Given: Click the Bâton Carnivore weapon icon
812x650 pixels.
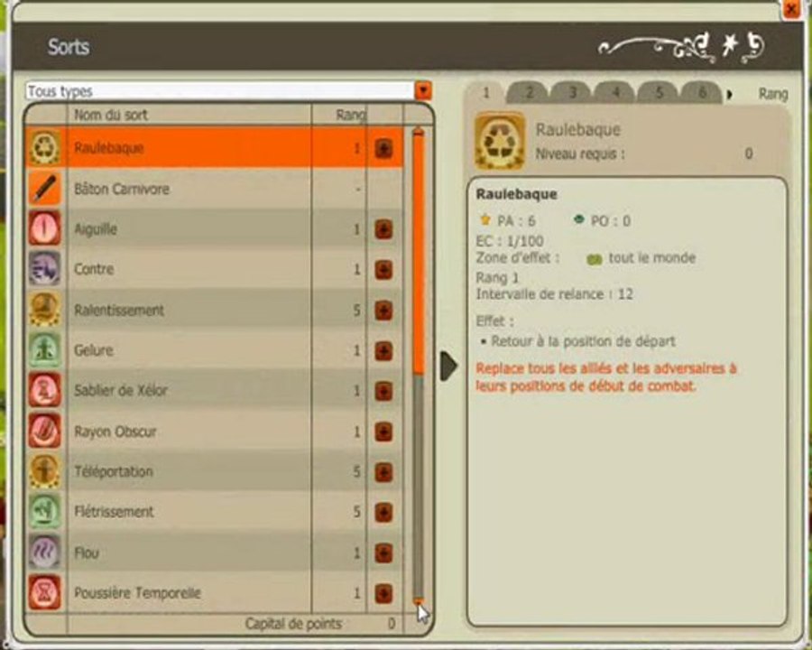Looking at the screenshot, I should (x=44, y=189).
